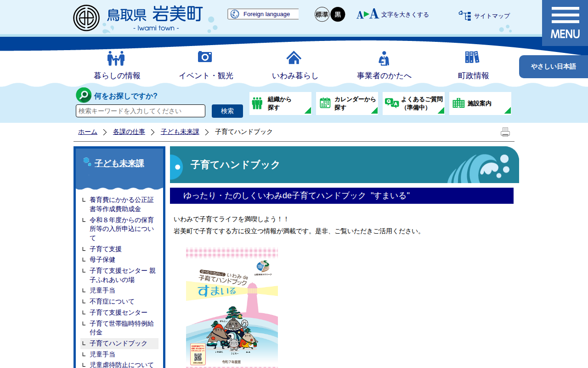The height and width of the screenshot is (368, 588).
Task: Open the 母子保健 sidebar link
Action: click(x=102, y=260)
